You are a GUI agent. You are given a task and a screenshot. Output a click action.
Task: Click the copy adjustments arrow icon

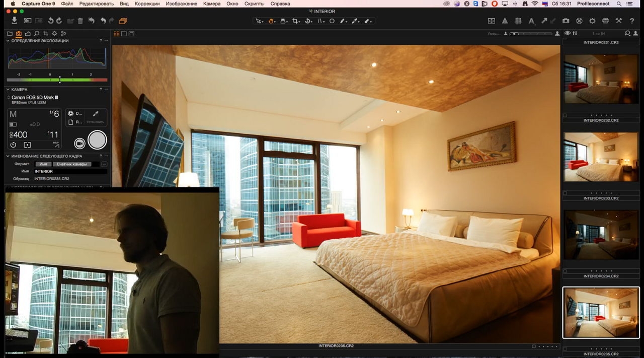[x=544, y=21]
